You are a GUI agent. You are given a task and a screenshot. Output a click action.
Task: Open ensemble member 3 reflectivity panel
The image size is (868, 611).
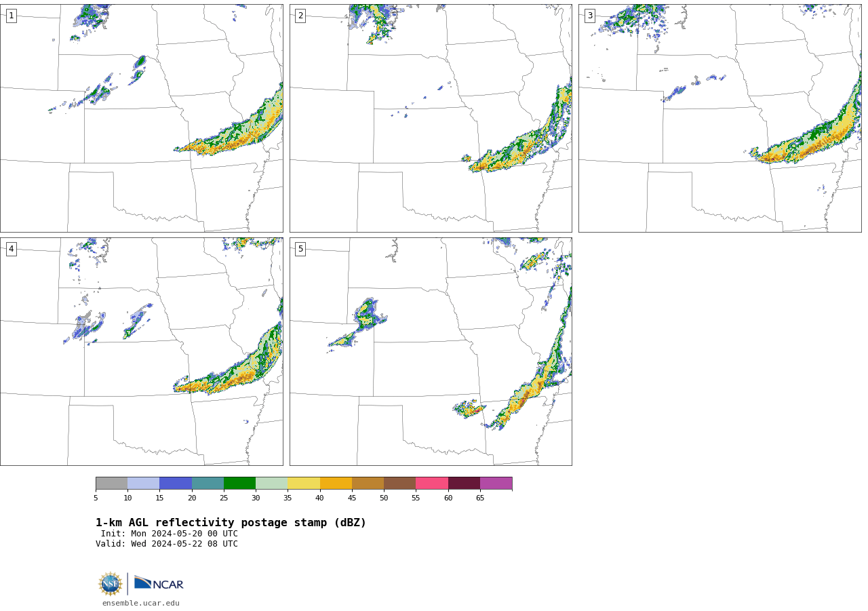pos(720,118)
